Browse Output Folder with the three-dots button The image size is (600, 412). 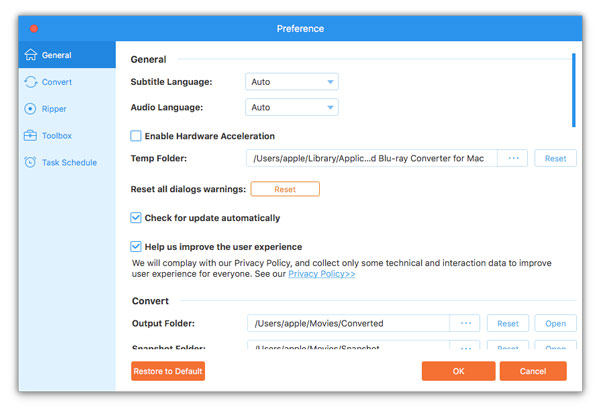464,323
